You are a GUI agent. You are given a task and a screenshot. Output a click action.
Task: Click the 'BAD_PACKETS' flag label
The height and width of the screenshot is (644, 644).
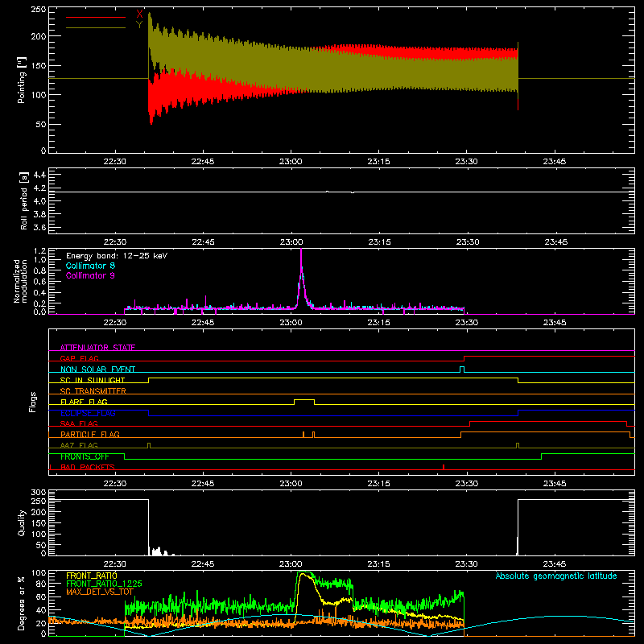(88, 467)
